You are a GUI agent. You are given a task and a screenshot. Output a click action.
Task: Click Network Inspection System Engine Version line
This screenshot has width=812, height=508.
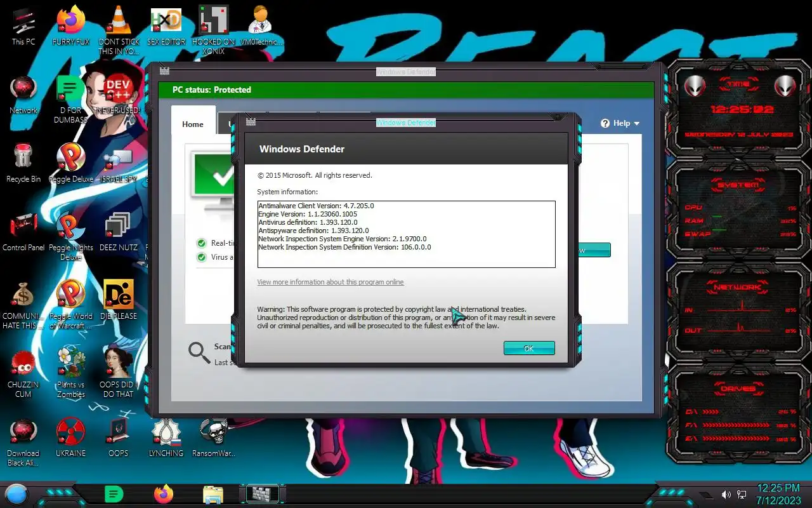(343, 239)
